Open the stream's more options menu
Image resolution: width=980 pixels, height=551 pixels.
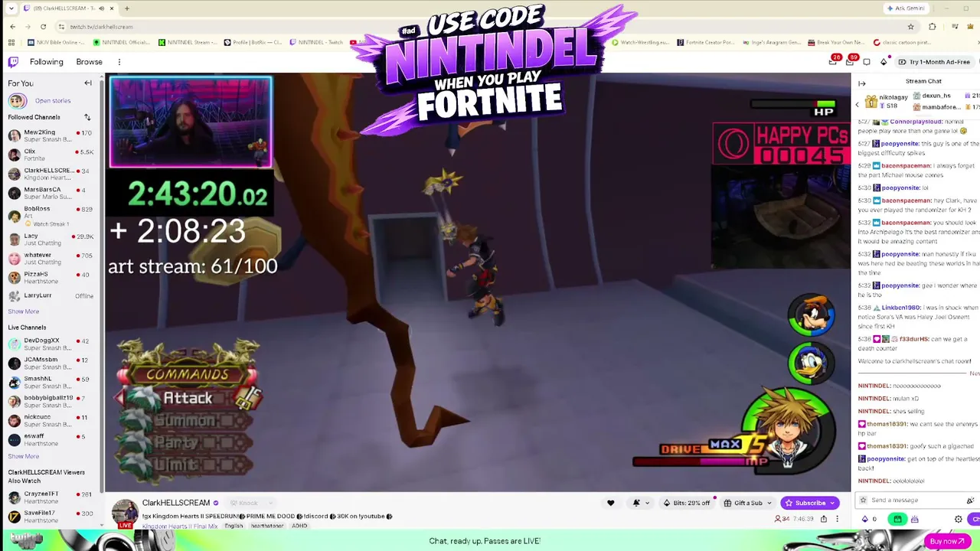tap(838, 519)
